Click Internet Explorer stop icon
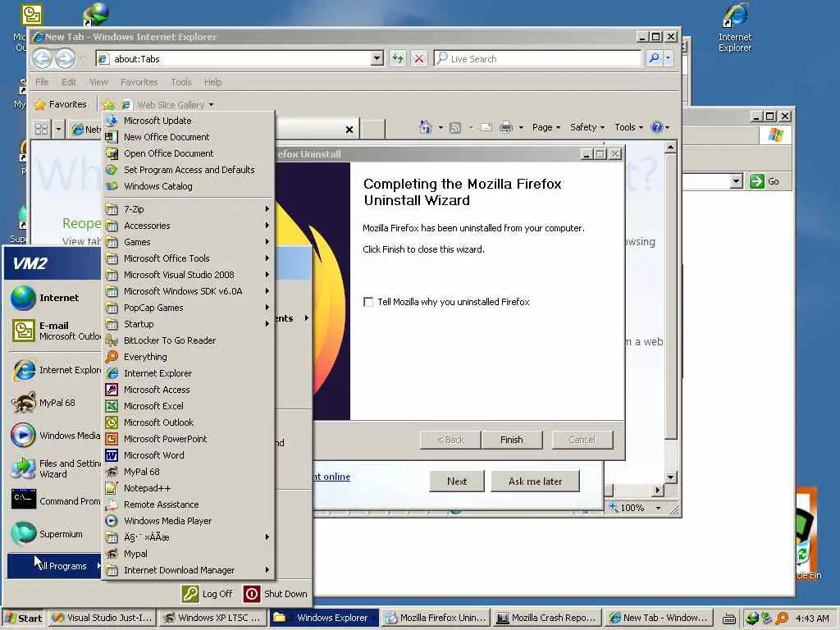The height and width of the screenshot is (630, 840). 419,58
